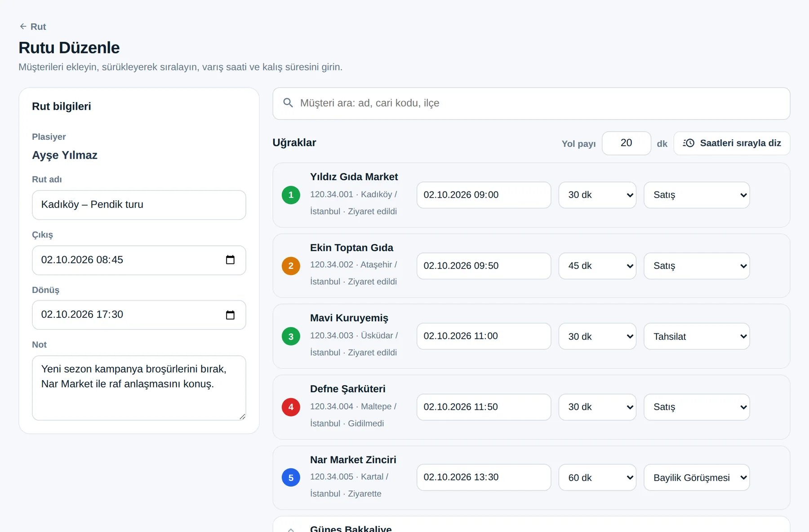809x532 pixels.
Task: Open duration dropdown for Mavi Kuruyemiş
Action: (x=597, y=337)
